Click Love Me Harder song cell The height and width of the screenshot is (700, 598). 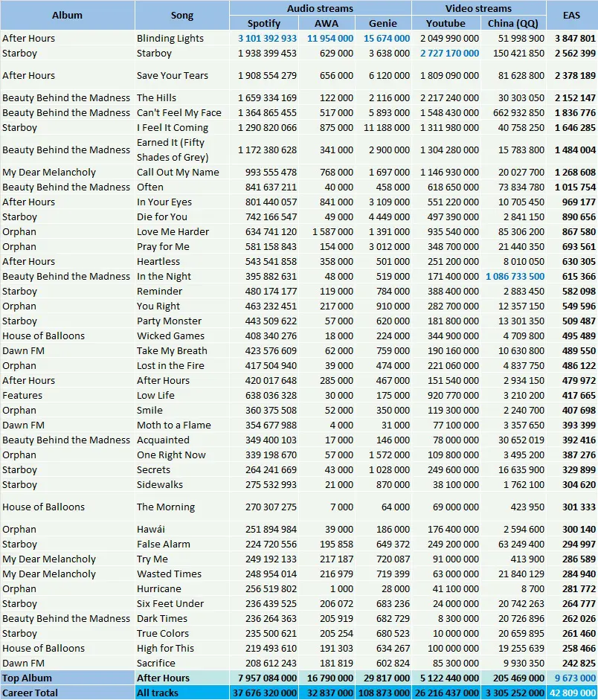182,231
